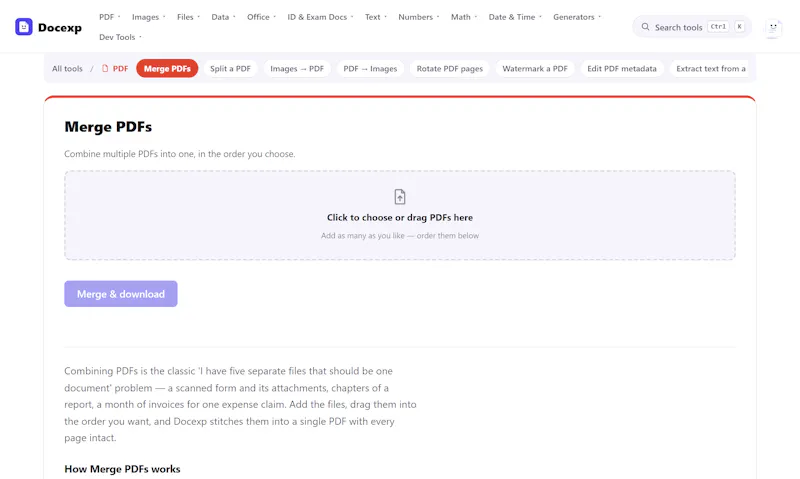Click the Docexp brand name
Screen dimensions: 800x479
click(x=60, y=28)
